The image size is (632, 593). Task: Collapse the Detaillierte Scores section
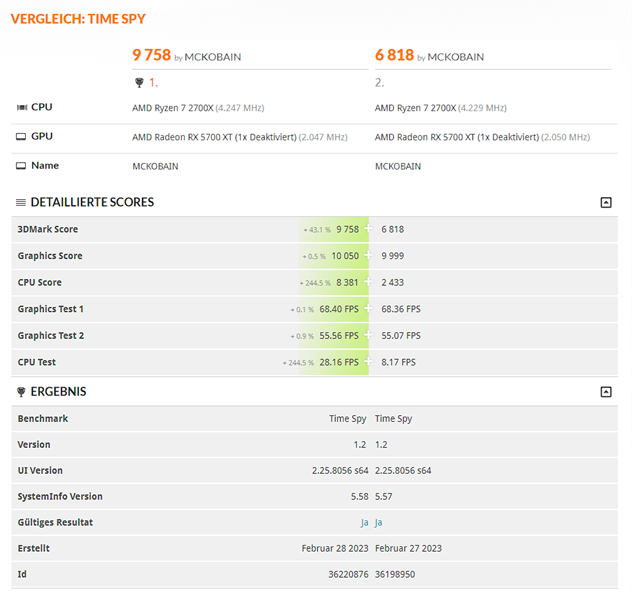point(606,202)
